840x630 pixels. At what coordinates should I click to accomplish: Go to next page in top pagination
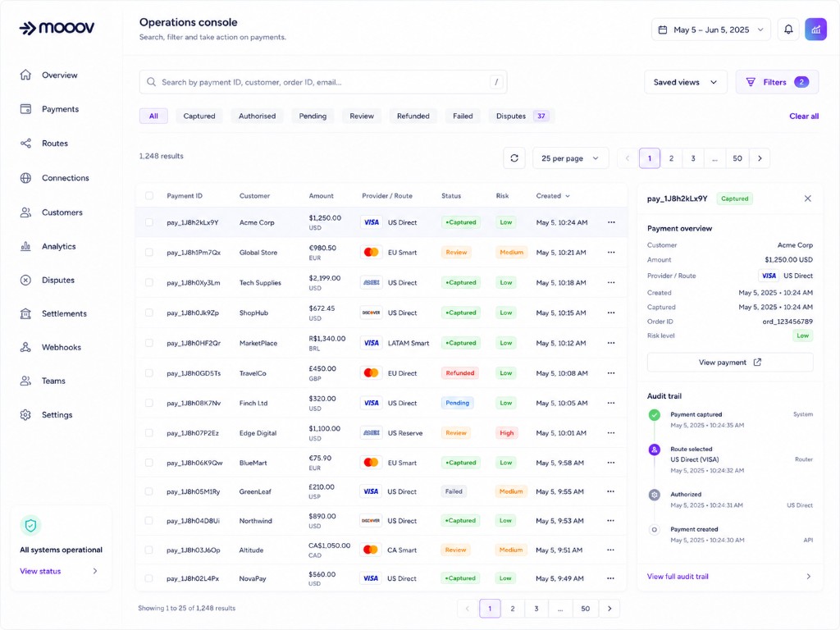click(x=760, y=158)
